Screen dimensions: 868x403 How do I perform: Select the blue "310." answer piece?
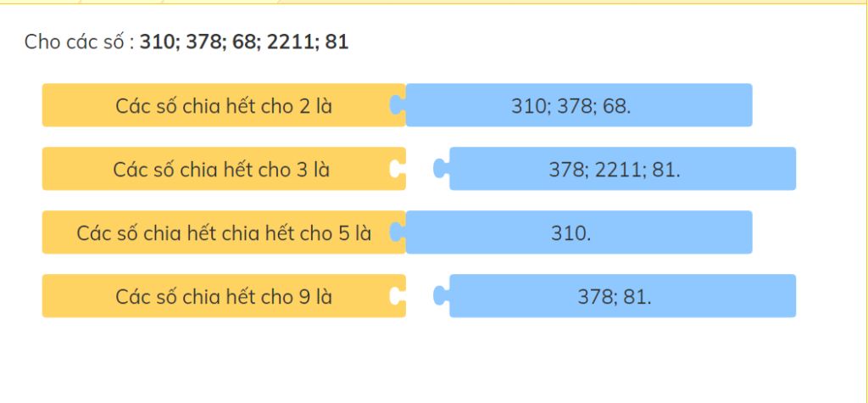coord(578,232)
